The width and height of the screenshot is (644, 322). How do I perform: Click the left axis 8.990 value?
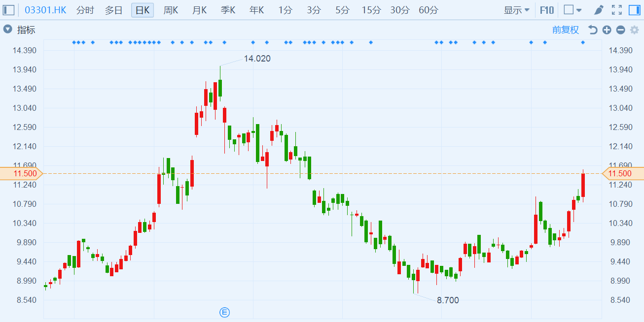(26, 281)
